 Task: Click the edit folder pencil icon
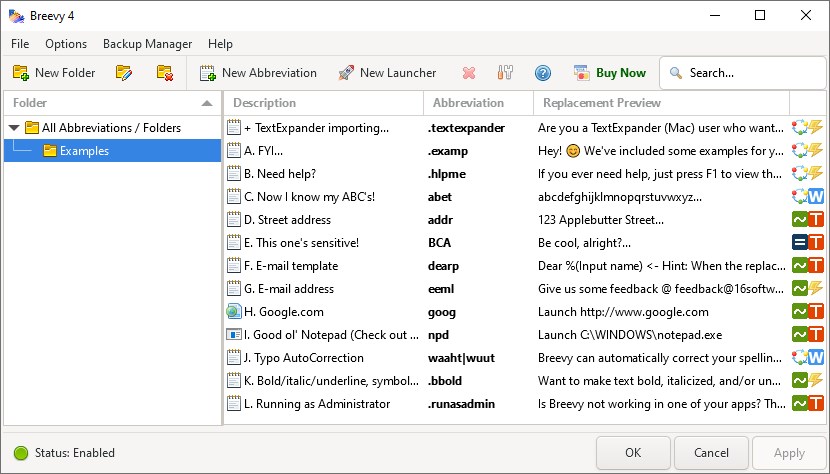[x=124, y=73]
